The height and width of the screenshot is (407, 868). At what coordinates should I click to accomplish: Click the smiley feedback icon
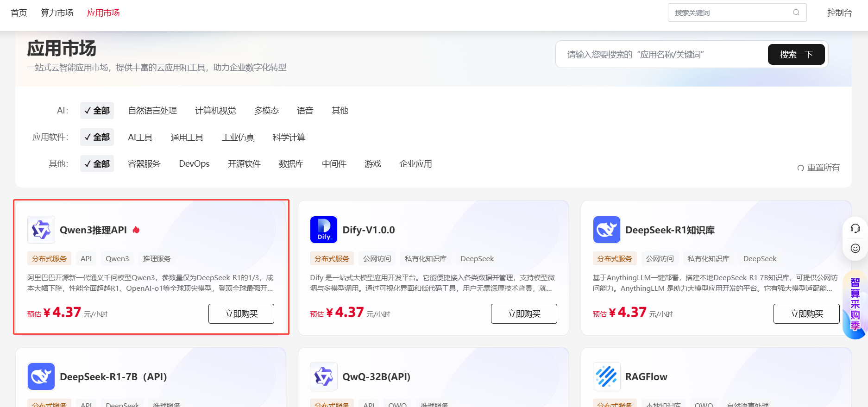point(855,248)
